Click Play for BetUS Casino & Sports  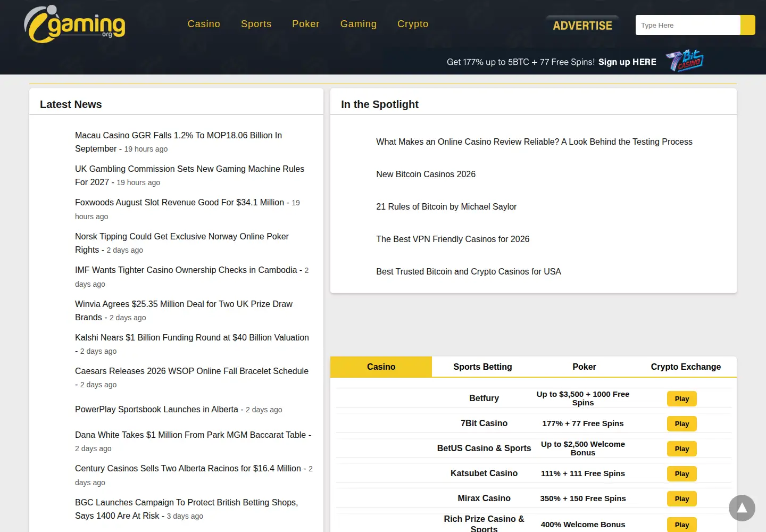coord(682,448)
